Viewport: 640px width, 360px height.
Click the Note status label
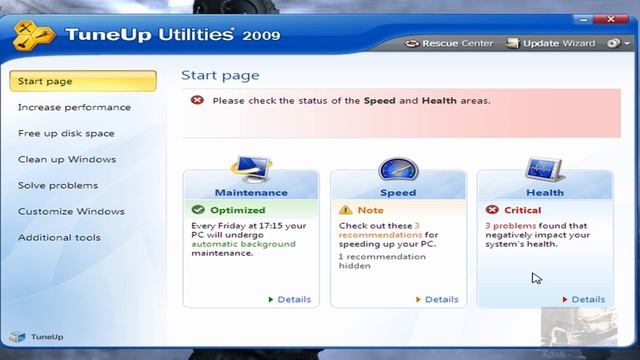(371, 210)
